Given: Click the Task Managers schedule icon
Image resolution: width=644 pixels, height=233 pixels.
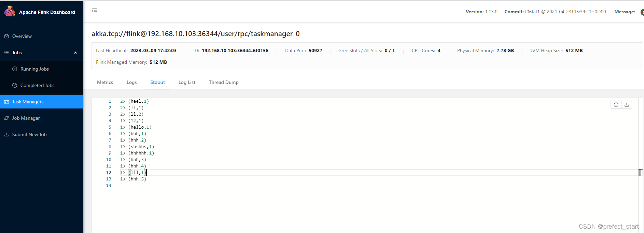Looking at the screenshot, I should tap(6, 102).
